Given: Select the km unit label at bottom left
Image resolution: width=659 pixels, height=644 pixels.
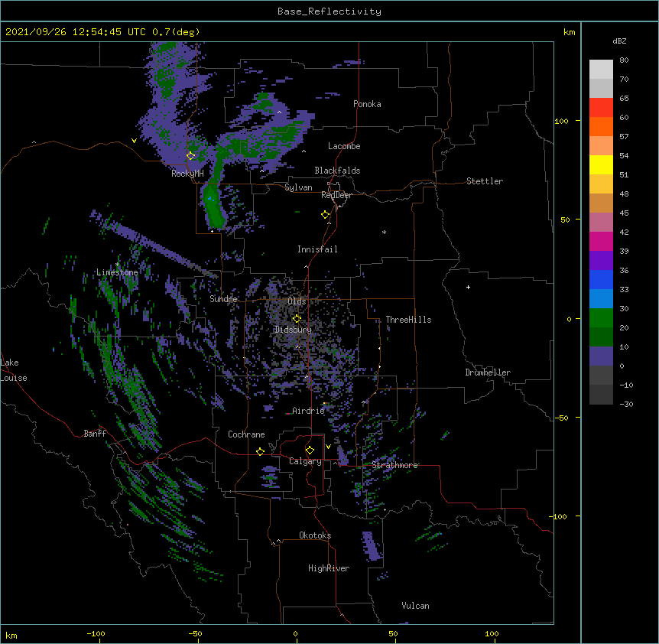Looking at the screenshot, I should (x=11, y=636).
